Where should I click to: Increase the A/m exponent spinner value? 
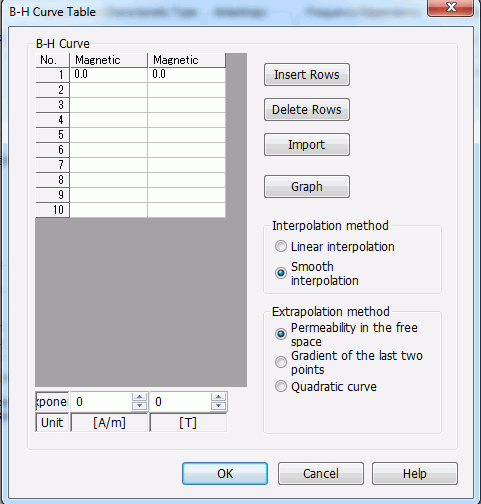coord(139,397)
